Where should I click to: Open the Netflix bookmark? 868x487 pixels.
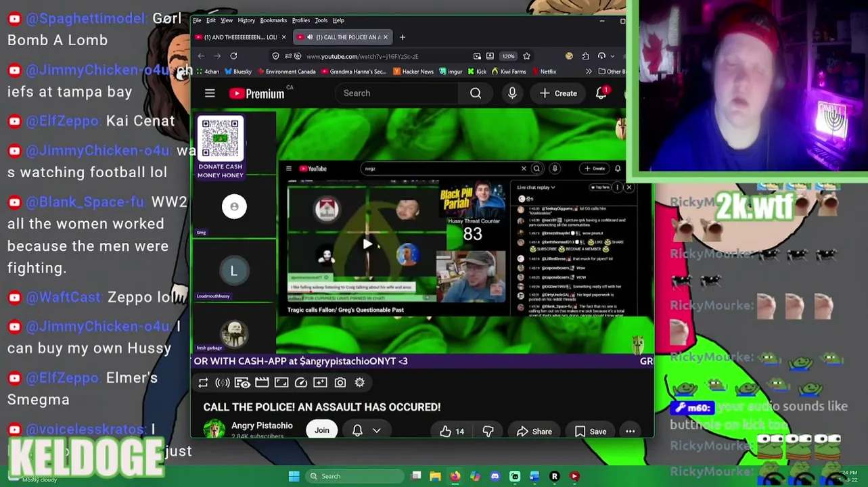[x=544, y=72]
